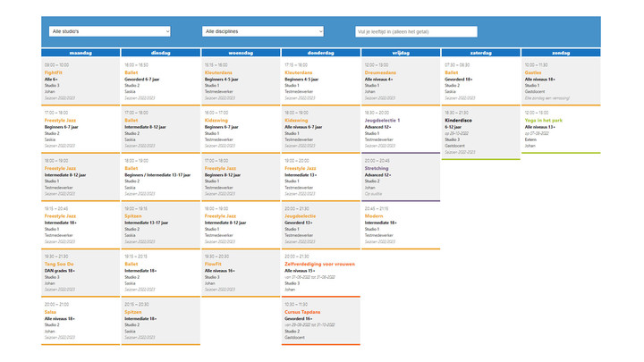
Task: Open the woensdag Kleuterdans class
Action: click(x=241, y=81)
